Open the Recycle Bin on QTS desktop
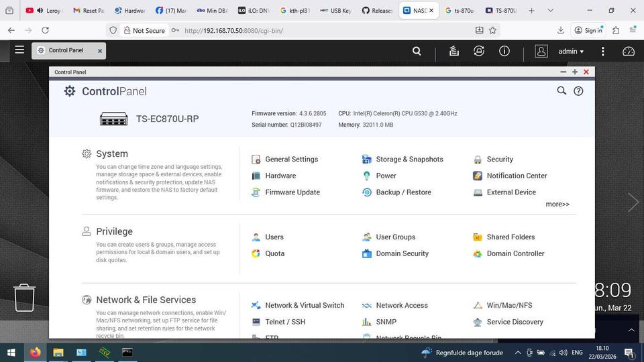This screenshot has height=362, width=644. (x=24, y=298)
